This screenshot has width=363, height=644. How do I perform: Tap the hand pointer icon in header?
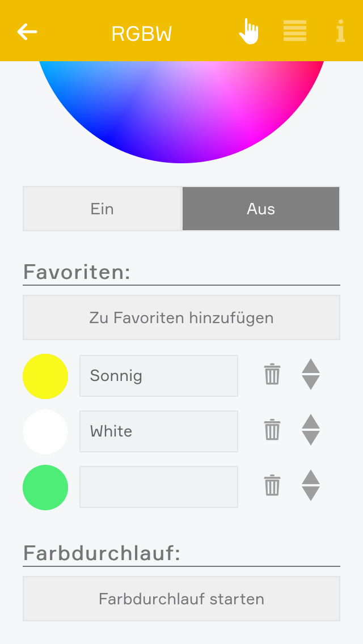tap(248, 31)
